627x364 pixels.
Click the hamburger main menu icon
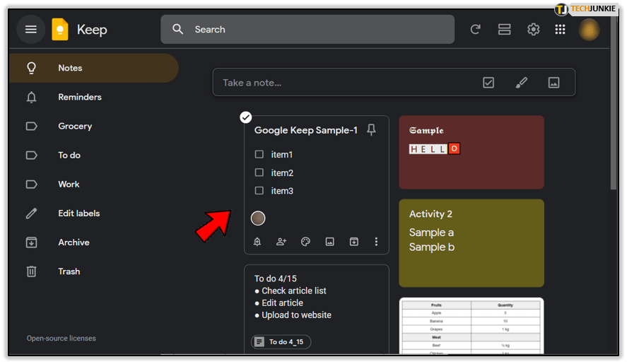(30, 30)
